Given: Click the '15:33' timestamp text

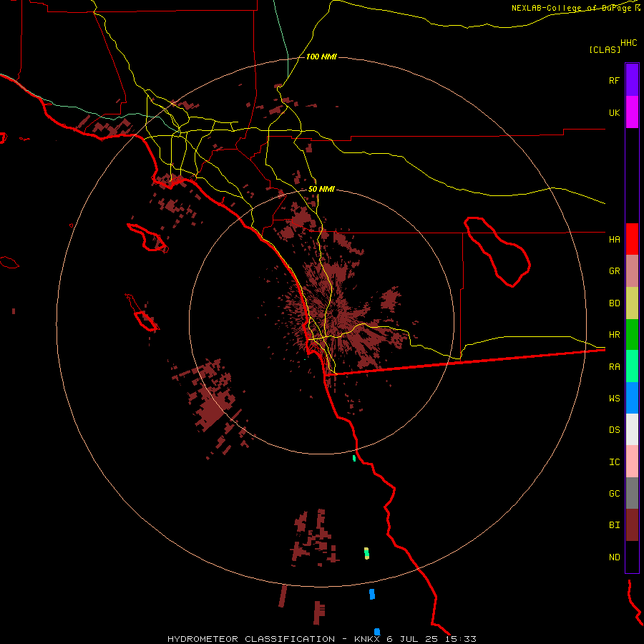Looking at the screenshot, I should (460, 639).
